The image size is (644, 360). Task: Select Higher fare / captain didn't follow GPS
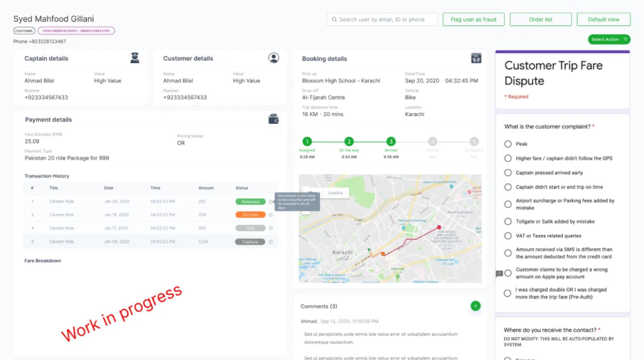tap(508, 158)
